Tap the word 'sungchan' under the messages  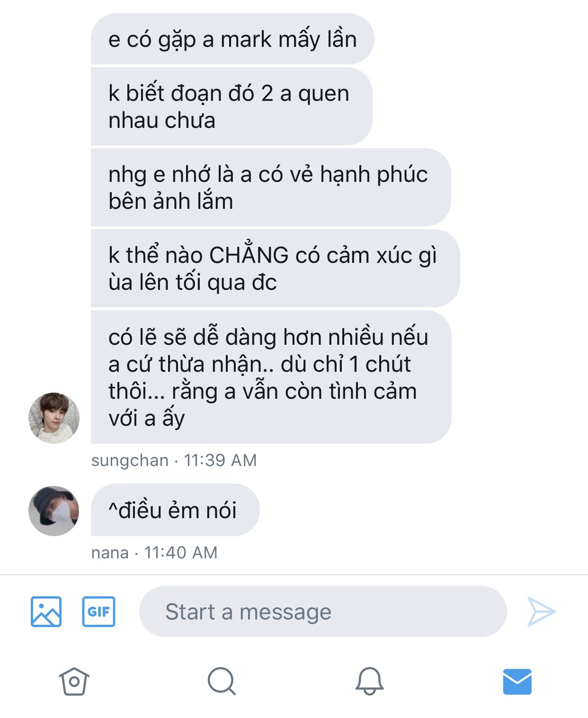pyautogui.click(x=130, y=460)
